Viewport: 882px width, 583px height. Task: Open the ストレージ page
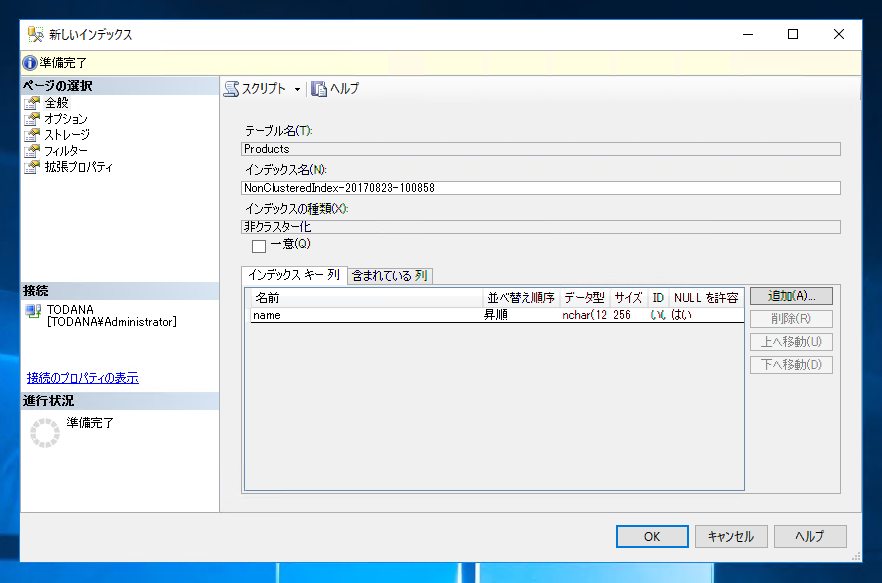point(67,134)
